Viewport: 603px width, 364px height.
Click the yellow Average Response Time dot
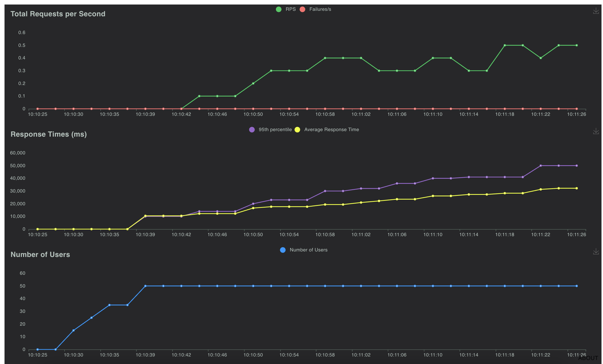tap(297, 130)
